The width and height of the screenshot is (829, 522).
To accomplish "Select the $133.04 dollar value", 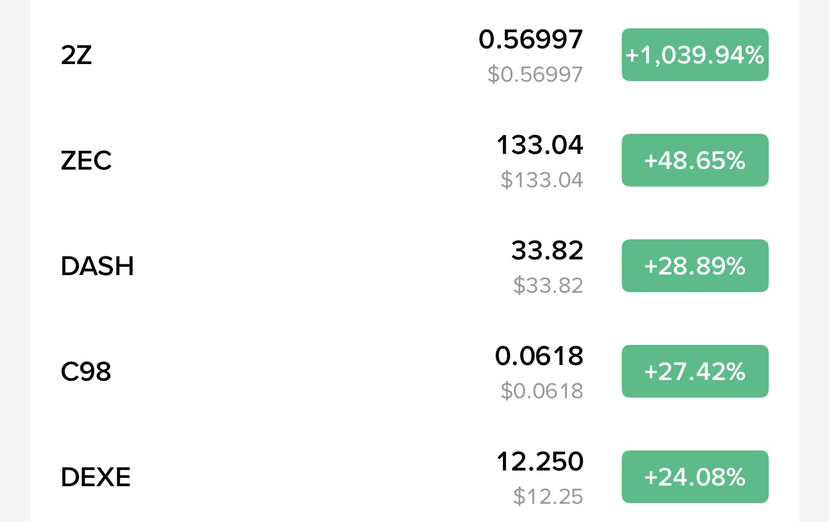I will (542, 180).
